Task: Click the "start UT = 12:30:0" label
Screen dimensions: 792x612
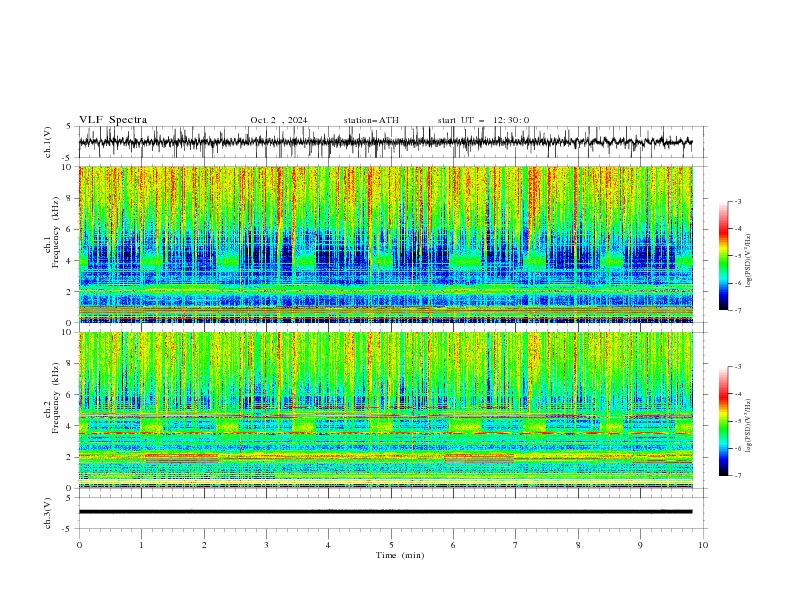Action: click(x=483, y=120)
